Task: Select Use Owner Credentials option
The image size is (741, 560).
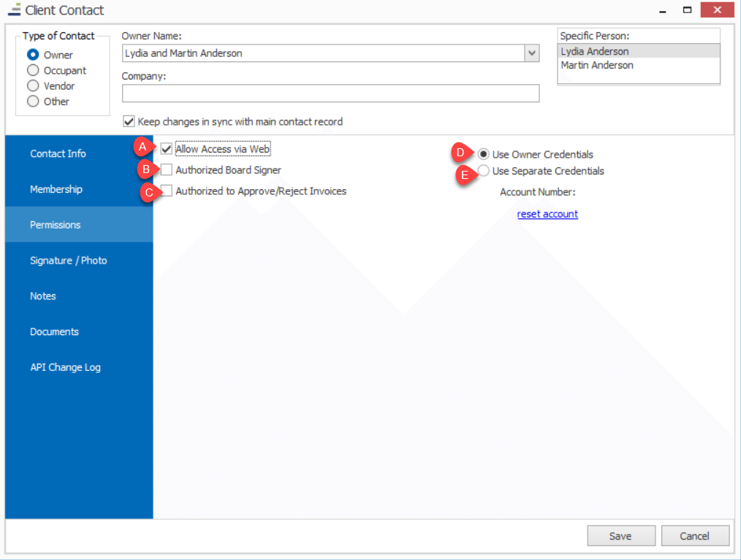Action: [483, 154]
